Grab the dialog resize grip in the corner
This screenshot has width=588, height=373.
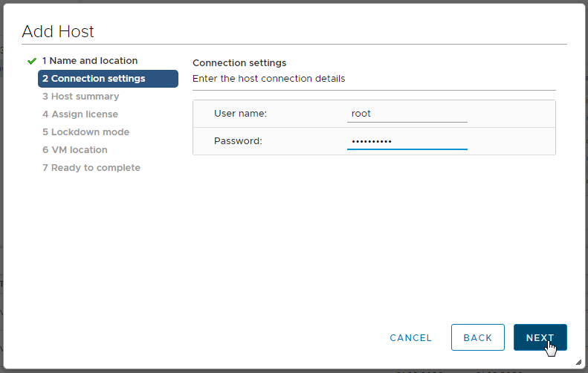point(577,362)
